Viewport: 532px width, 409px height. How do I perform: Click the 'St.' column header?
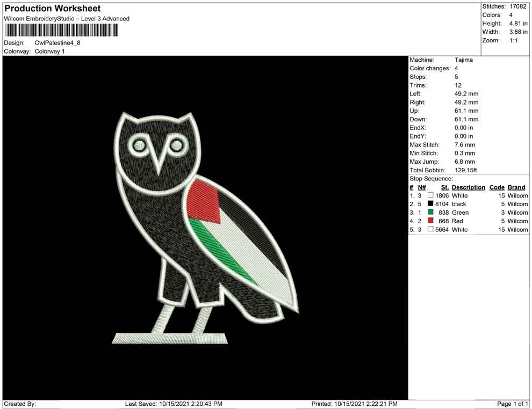pos(445,187)
